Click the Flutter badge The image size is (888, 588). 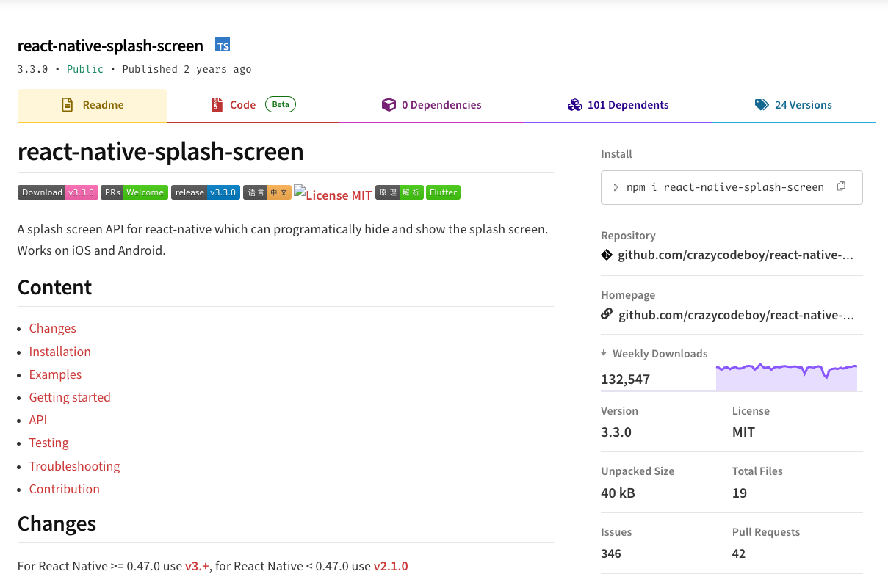[444, 192]
